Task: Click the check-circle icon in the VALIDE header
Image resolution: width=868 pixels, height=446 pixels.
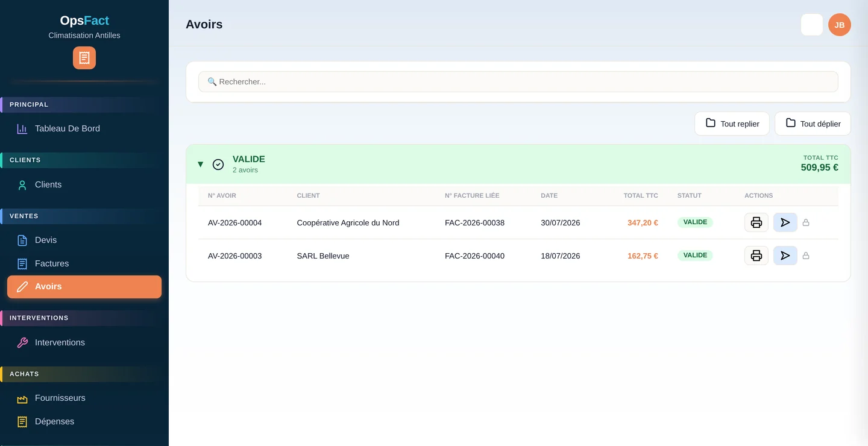Action: click(218, 164)
